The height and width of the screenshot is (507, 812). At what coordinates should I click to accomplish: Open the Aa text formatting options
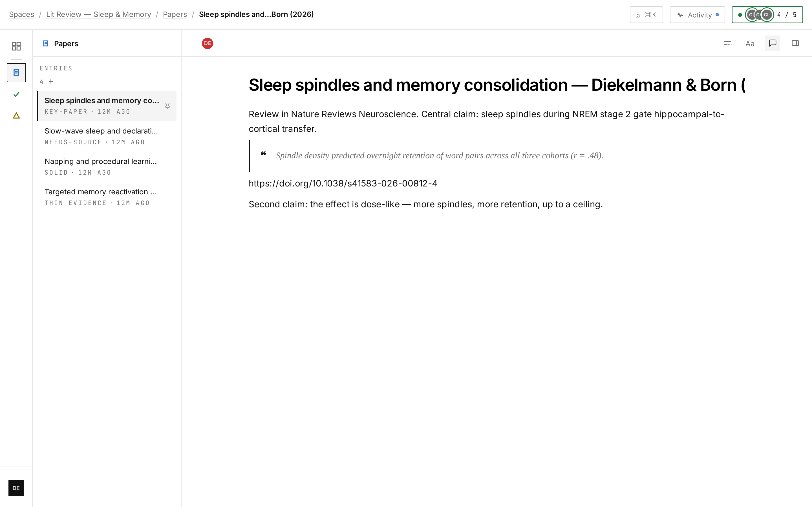tap(750, 43)
